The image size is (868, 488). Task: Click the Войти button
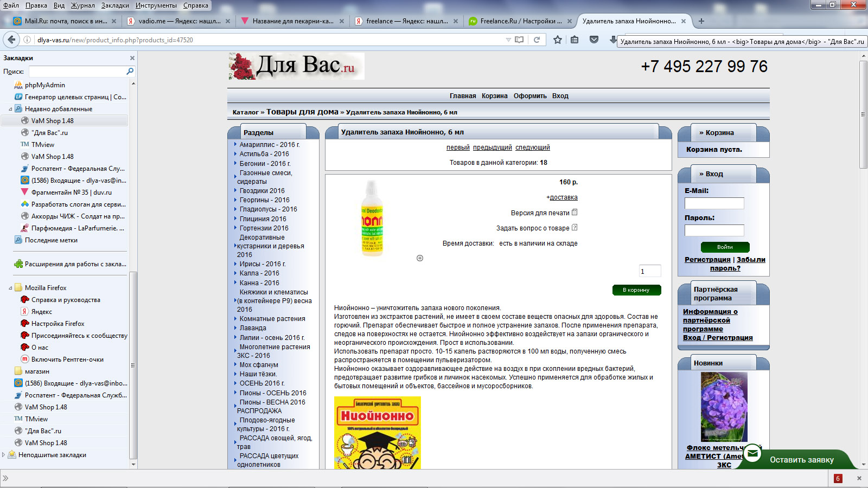[x=725, y=247]
